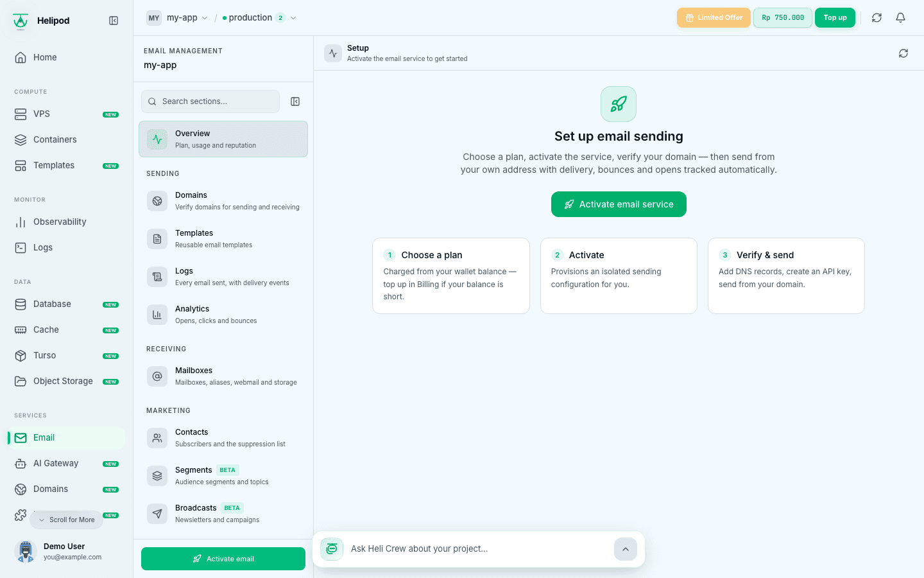
Task: Open Containers page
Action: 67,140
